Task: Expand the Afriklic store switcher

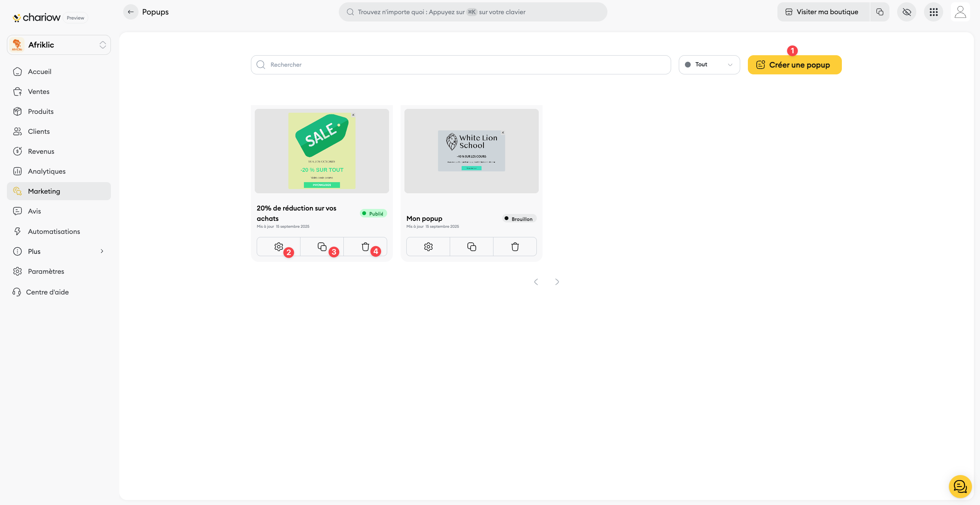Action: (x=59, y=45)
